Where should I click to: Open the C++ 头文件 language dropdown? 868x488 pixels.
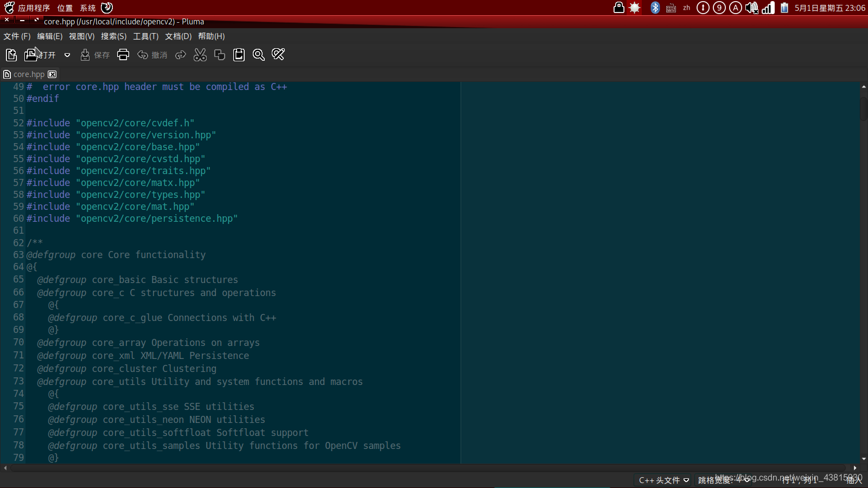(x=663, y=480)
